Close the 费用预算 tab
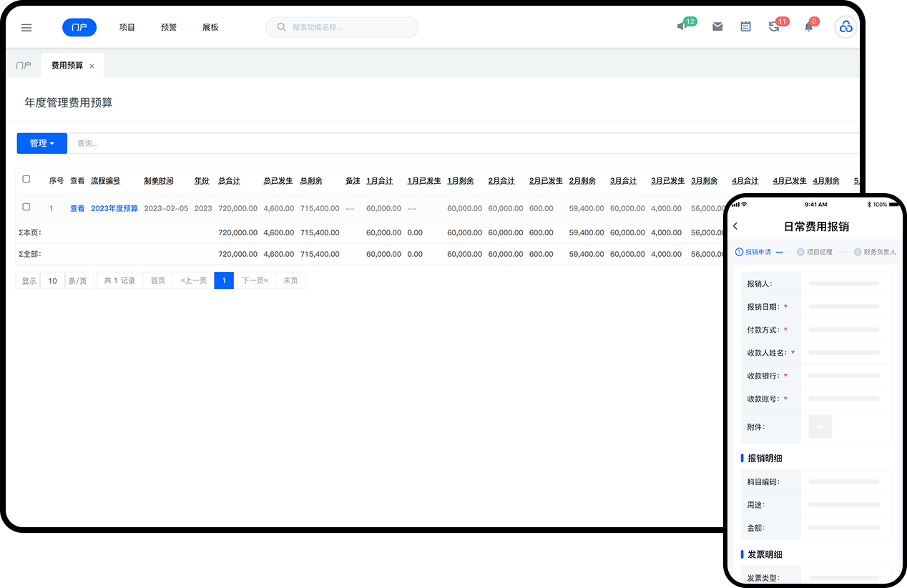This screenshot has width=907, height=588. [92, 66]
